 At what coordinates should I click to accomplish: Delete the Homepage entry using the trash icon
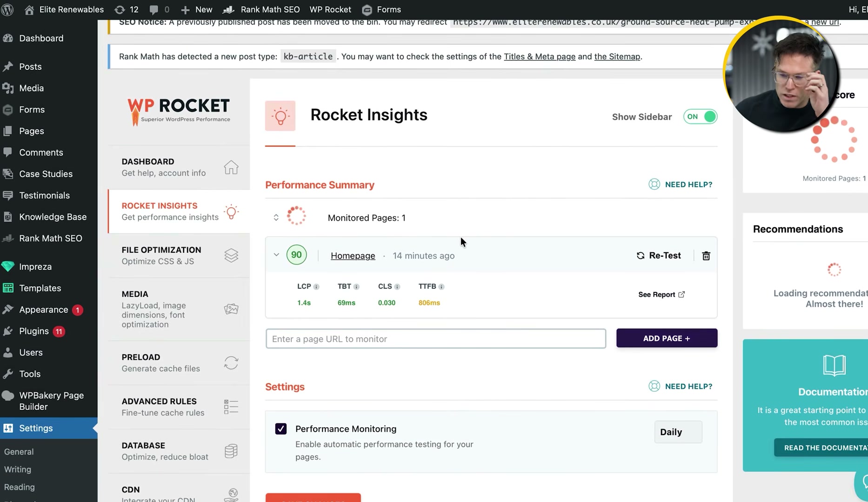[x=706, y=256]
